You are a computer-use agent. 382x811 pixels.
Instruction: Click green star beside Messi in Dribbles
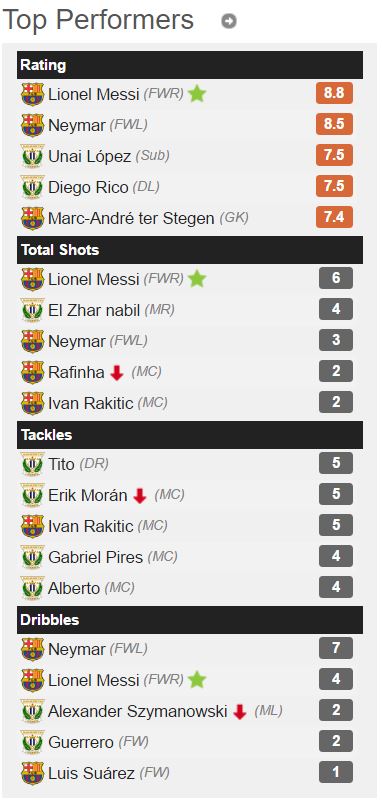click(x=197, y=680)
